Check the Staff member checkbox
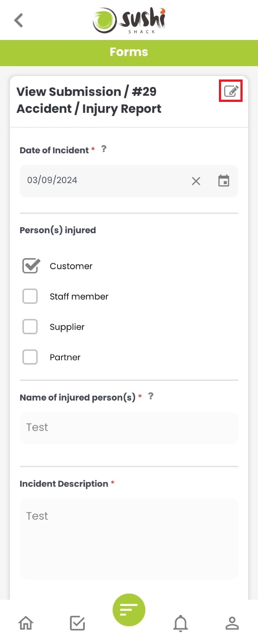 (x=30, y=297)
